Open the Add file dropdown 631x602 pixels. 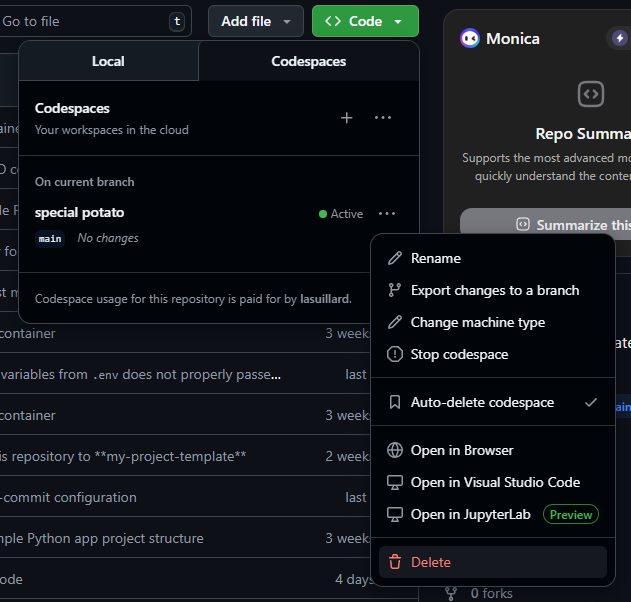pos(255,21)
